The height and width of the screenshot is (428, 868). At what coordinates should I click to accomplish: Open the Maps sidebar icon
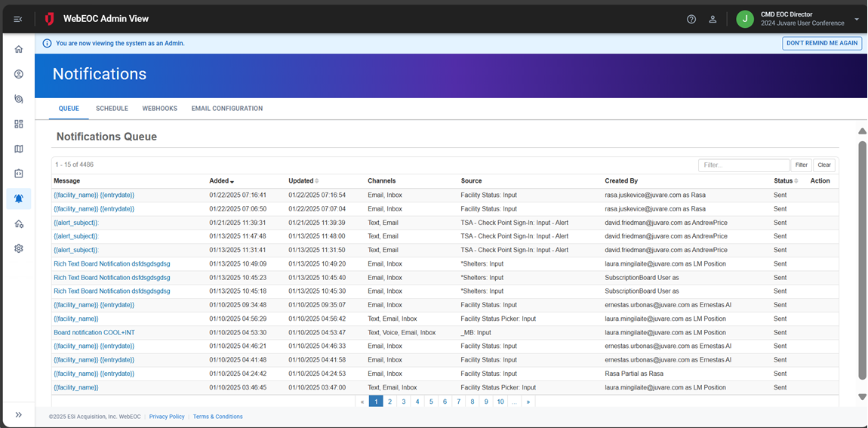coord(19,149)
